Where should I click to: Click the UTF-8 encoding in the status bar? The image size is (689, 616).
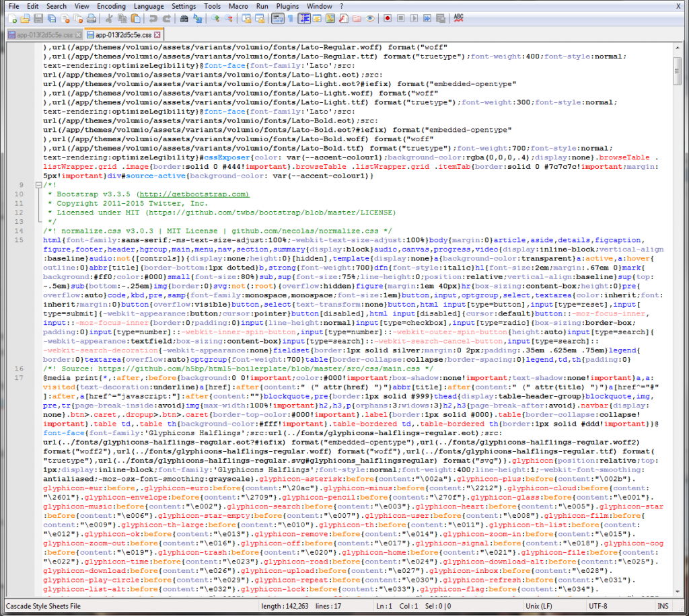(598, 606)
